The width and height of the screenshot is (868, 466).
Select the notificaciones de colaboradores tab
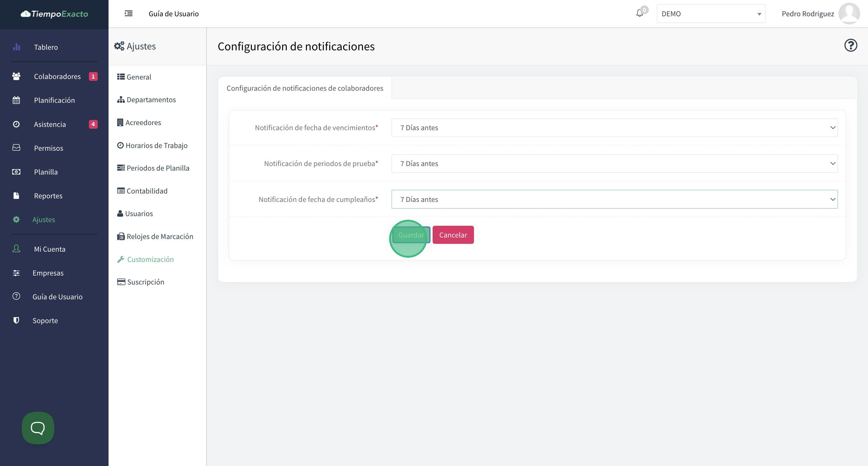[x=305, y=88]
